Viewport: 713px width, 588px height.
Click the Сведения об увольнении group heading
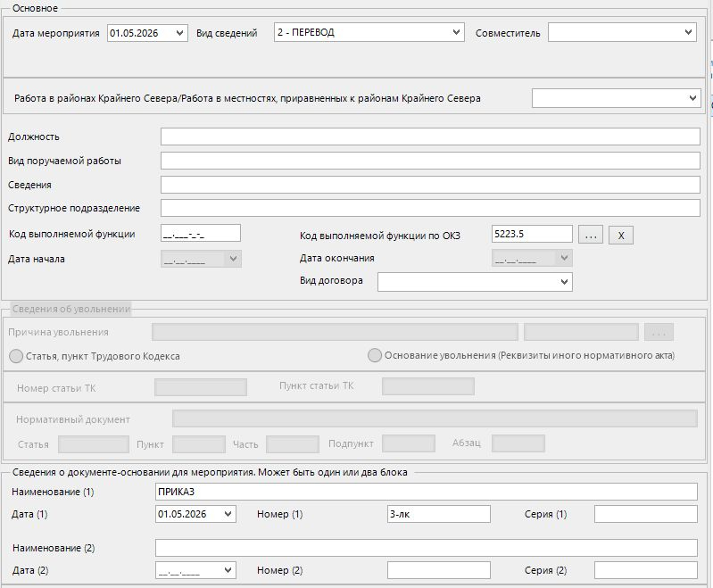pos(71,309)
